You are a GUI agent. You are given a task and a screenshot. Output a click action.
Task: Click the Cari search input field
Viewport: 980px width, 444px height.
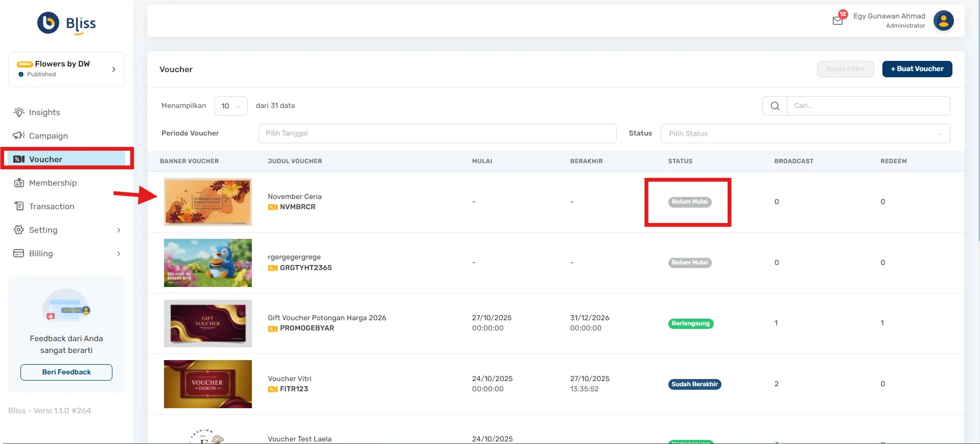pos(868,106)
